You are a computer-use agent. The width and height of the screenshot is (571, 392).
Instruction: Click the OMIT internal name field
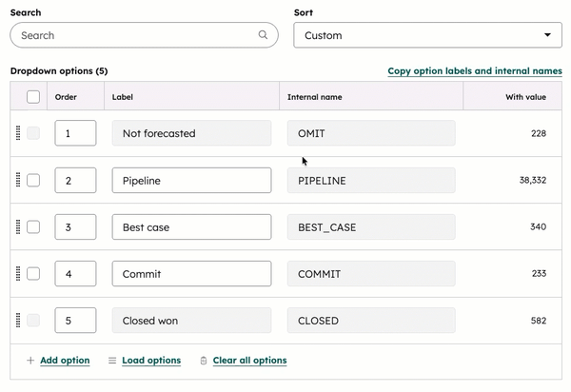(371, 133)
